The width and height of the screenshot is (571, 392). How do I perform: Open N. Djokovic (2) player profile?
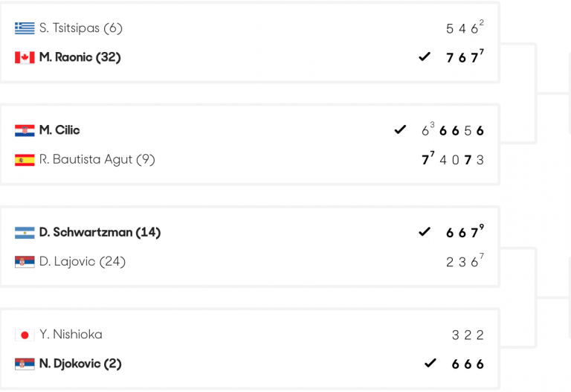click(80, 364)
